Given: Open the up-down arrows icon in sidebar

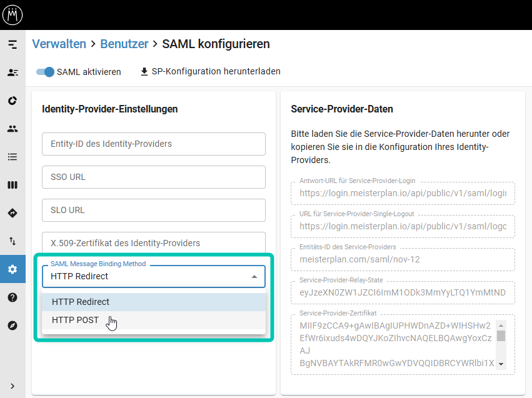Looking at the screenshot, I should (x=13, y=241).
